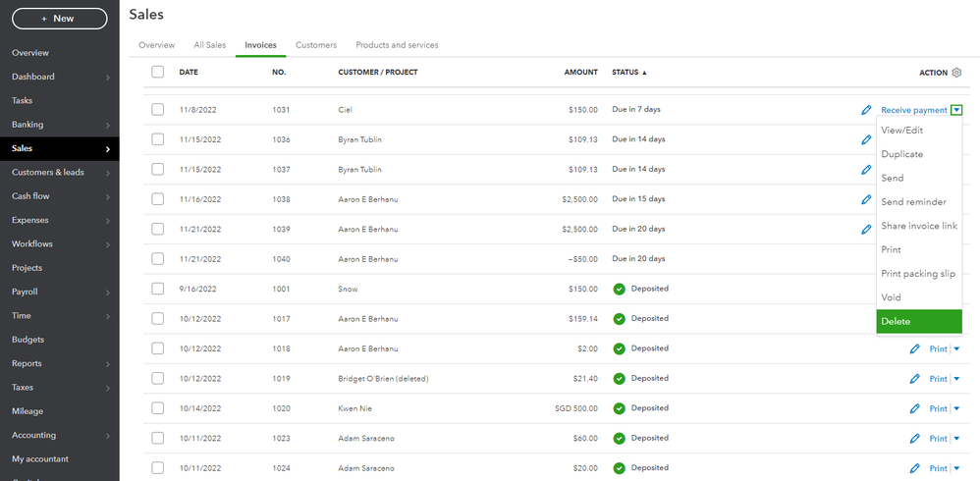Expand the Reports sidebar submenu

coord(107,364)
